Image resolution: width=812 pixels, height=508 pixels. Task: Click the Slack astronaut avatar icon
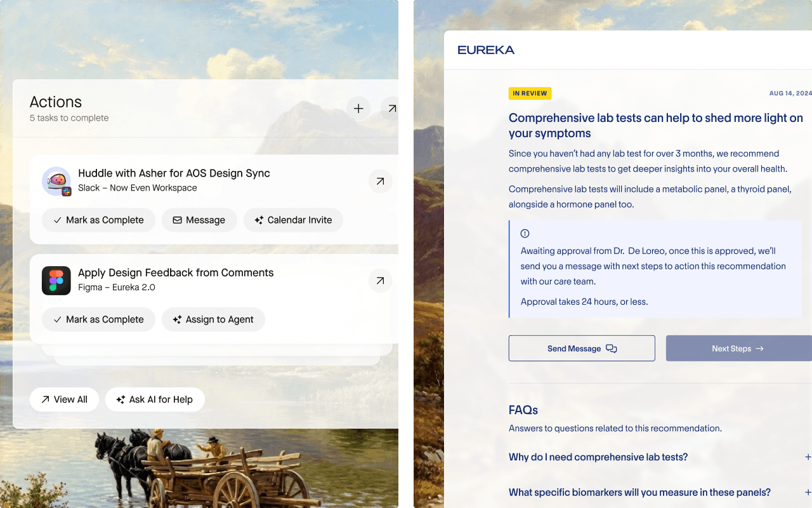56,182
